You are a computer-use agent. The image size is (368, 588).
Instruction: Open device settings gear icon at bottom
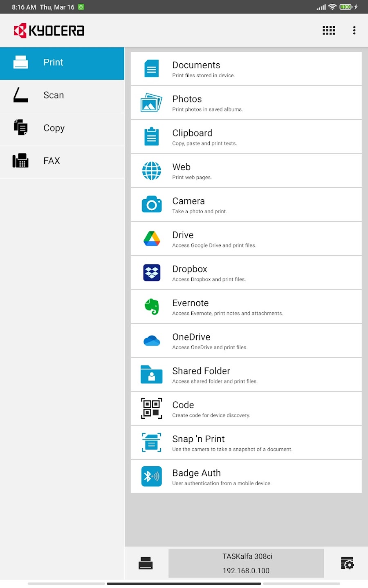pyautogui.click(x=347, y=563)
